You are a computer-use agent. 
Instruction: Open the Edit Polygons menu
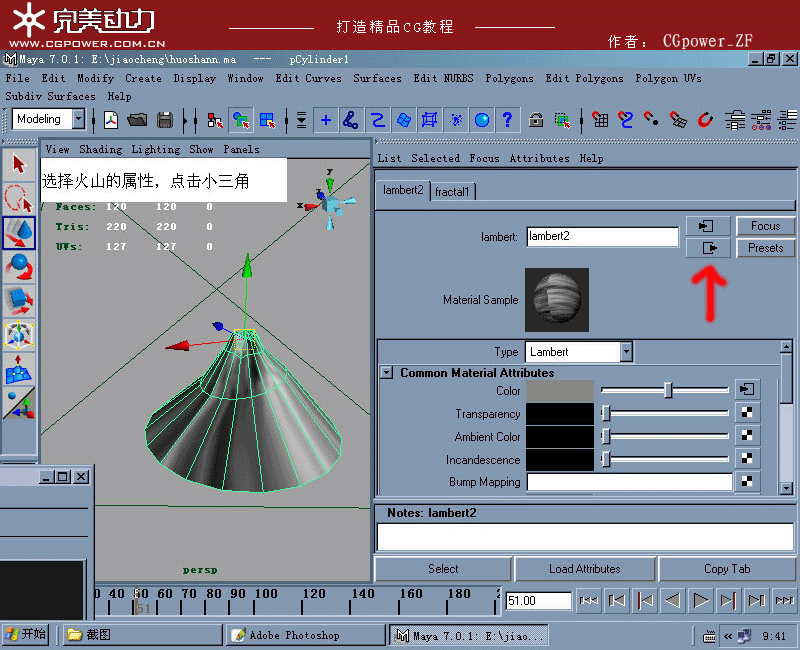click(584, 79)
